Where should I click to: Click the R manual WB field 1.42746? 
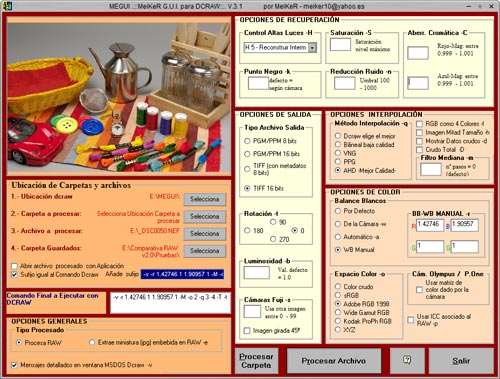tap(430, 225)
